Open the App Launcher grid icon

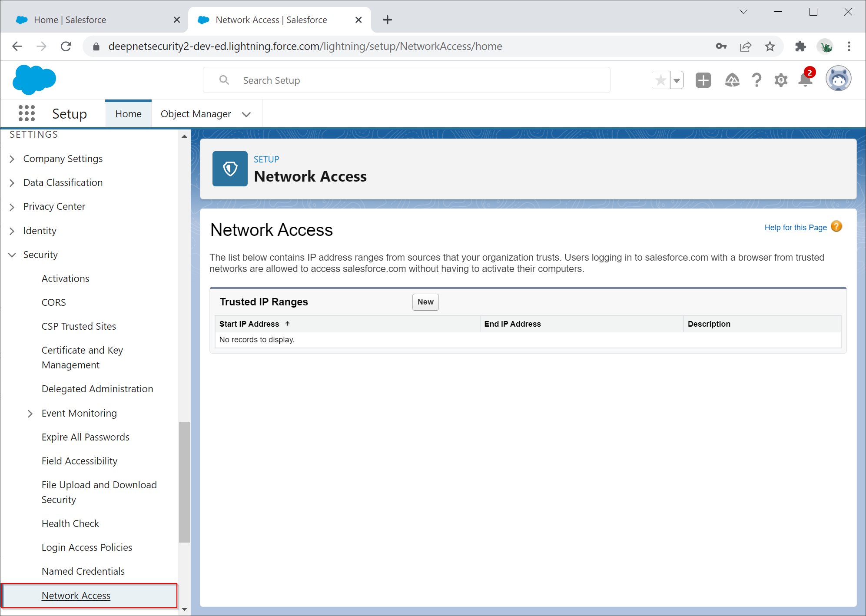[x=27, y=113]
